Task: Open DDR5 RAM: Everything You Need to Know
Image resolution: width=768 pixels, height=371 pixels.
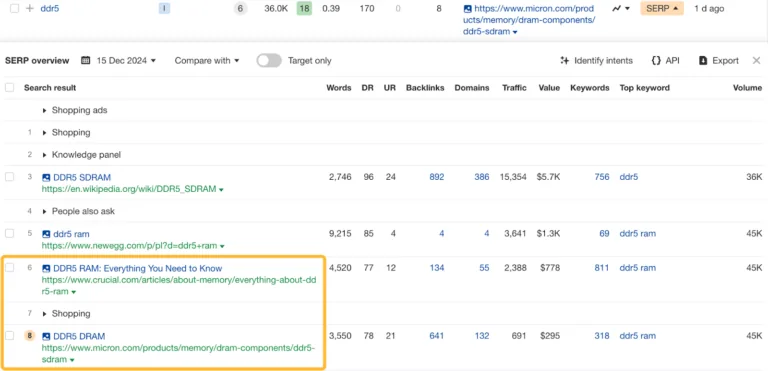Action: tap(138, 268)
